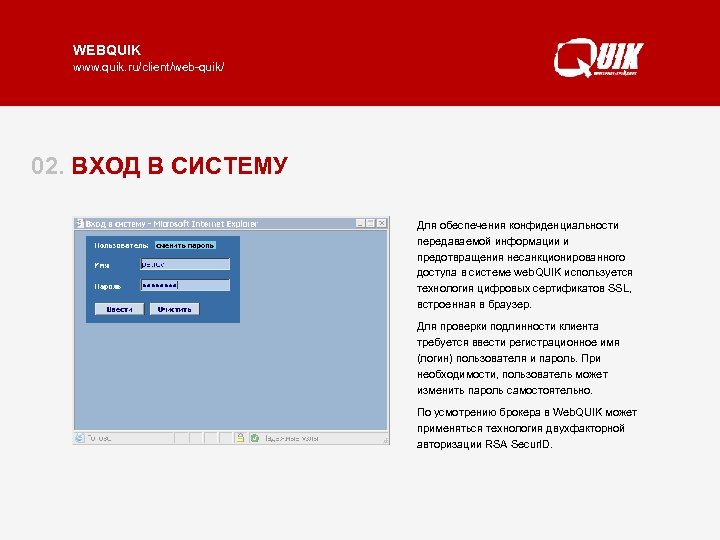720x540 pixels.
Task: Focus the 'Пароль' password input field
Action: click(185, 285)
